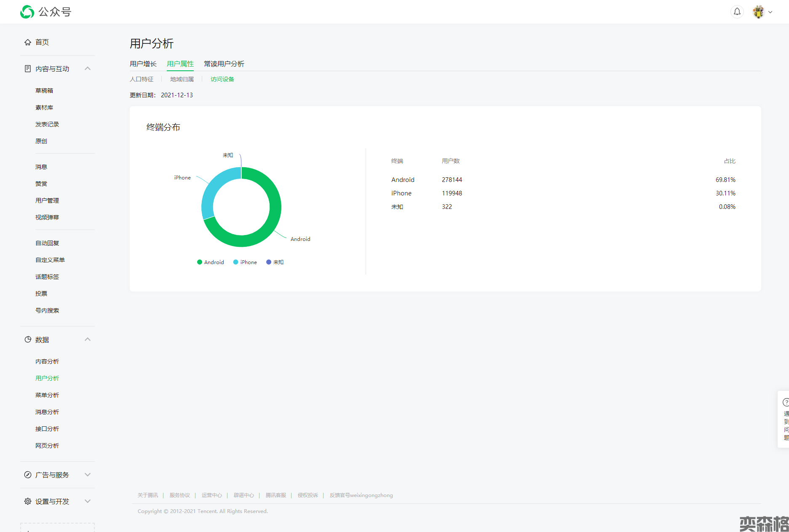789x532 pixels.
Task: Click the user avatar in header
Action: click(758, 12)
